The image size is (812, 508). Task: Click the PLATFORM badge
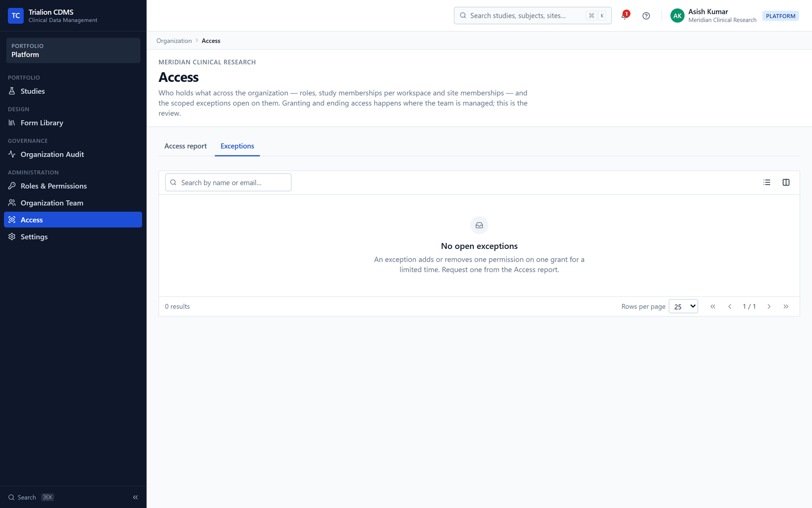pos(780,16)
